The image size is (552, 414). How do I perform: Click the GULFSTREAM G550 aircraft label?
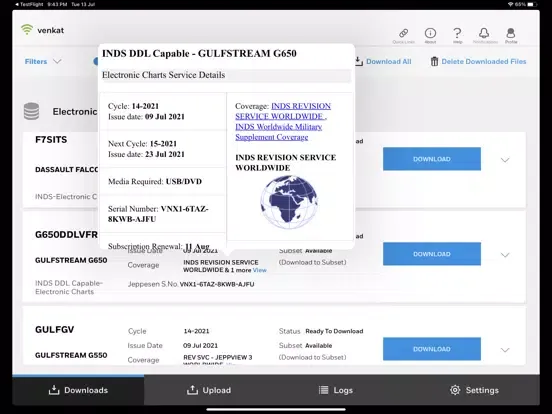pos(71,355)
